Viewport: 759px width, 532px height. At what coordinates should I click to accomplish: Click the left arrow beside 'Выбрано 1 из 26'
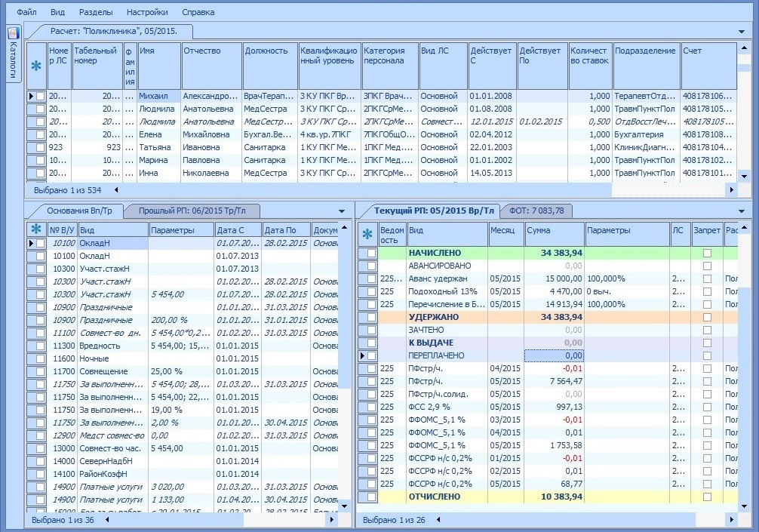[438, 520]
